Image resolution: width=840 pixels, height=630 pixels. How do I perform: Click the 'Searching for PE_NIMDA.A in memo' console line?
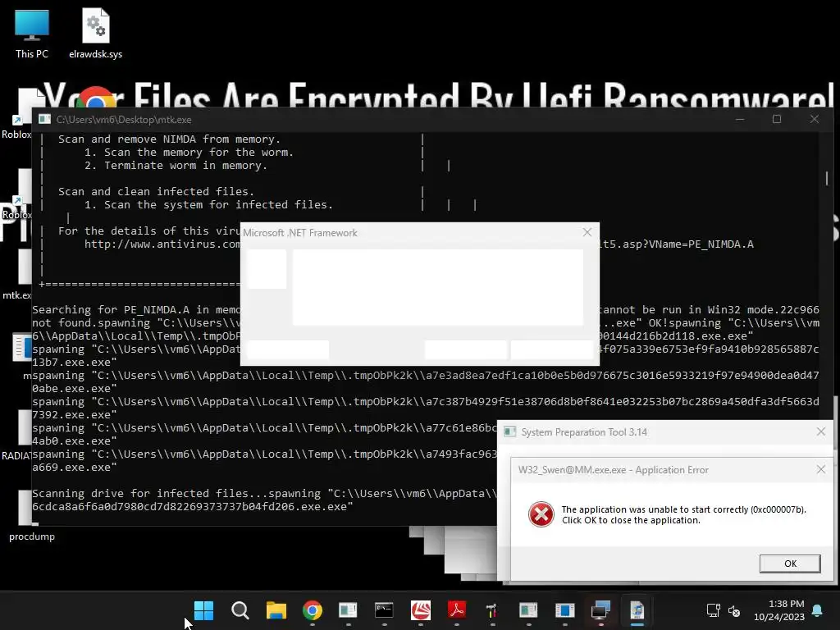tap(136, 309)
